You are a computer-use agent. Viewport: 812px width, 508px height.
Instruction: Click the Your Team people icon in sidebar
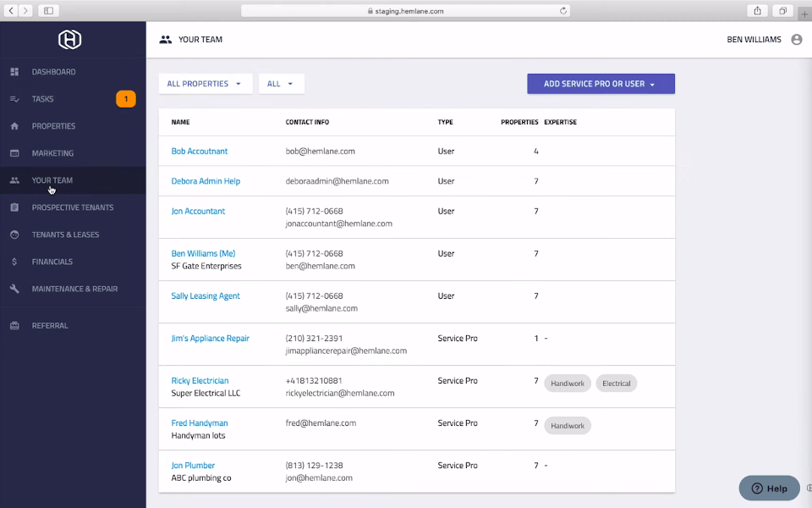14,180
